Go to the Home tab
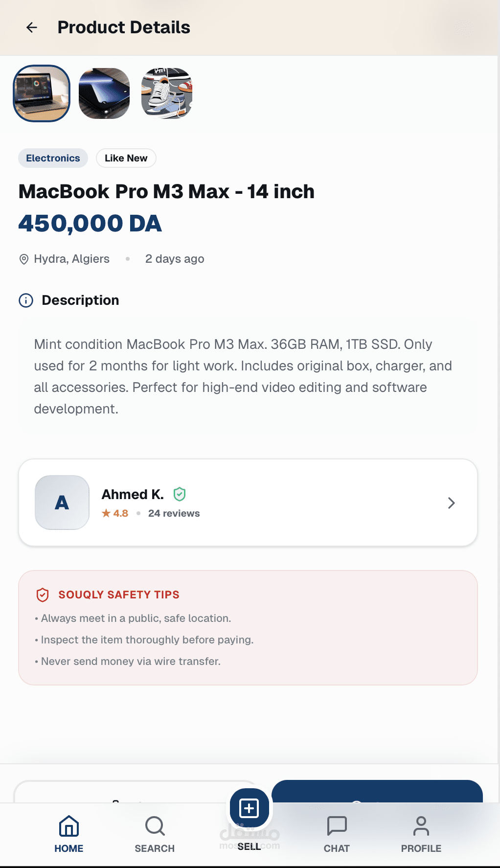This screenshot has height=868, width=500. (69, 834)
